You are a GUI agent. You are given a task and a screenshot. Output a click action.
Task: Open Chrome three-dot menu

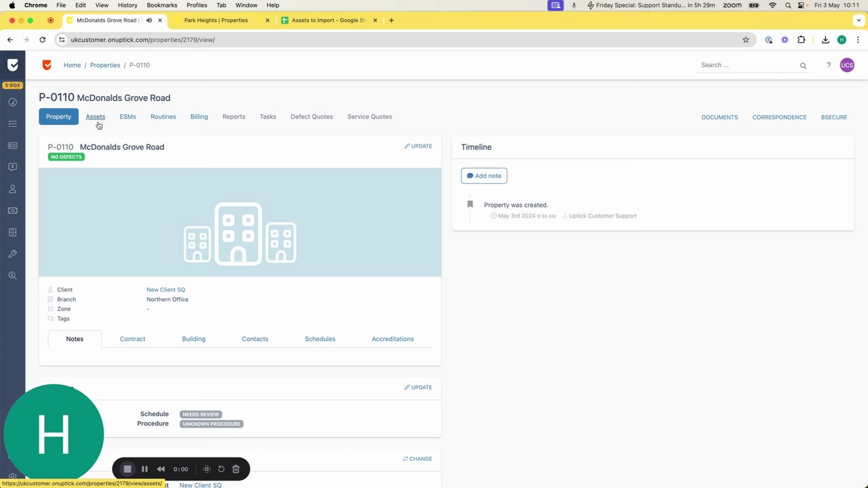tap(856, 40)
